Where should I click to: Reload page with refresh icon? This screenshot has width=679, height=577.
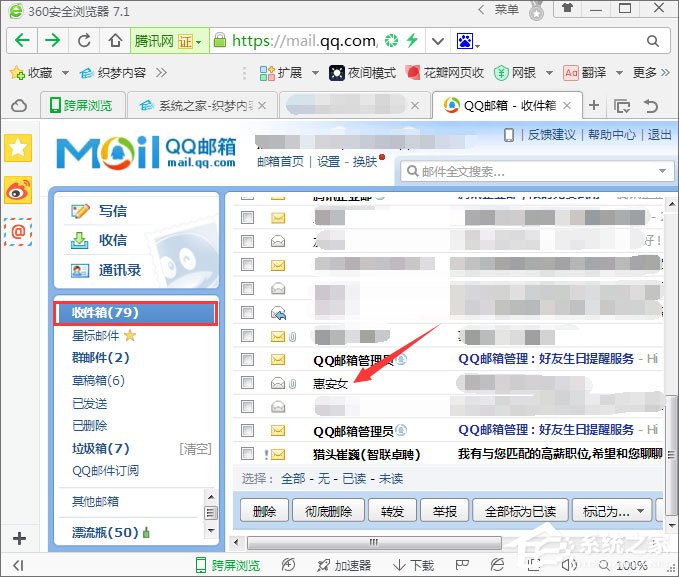[x=84, y=41]
